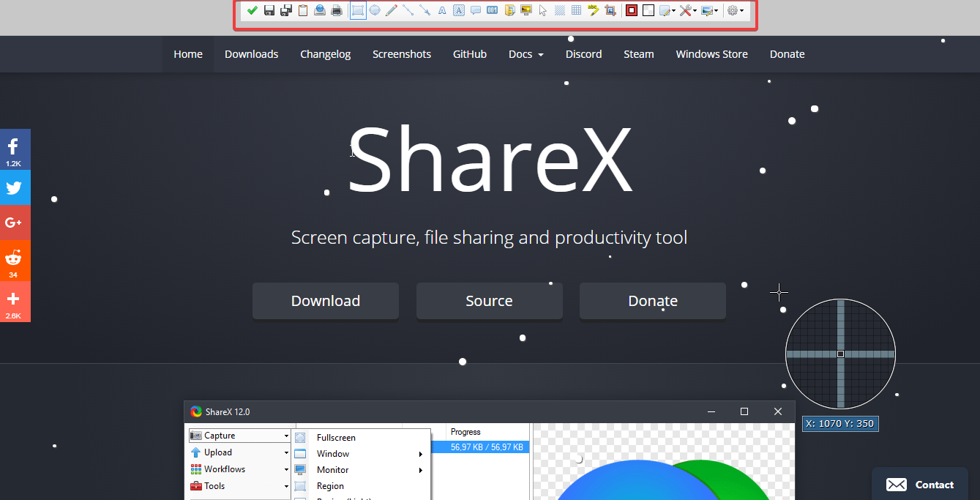The width and height of the screenshot is (980, 500).
Task: Open the settings gear dropdown on the toolbar
Action: tap(734, 10)
